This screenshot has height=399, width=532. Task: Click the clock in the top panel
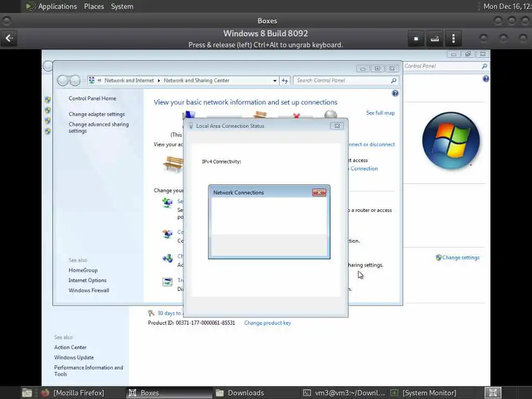pos(507,6)
